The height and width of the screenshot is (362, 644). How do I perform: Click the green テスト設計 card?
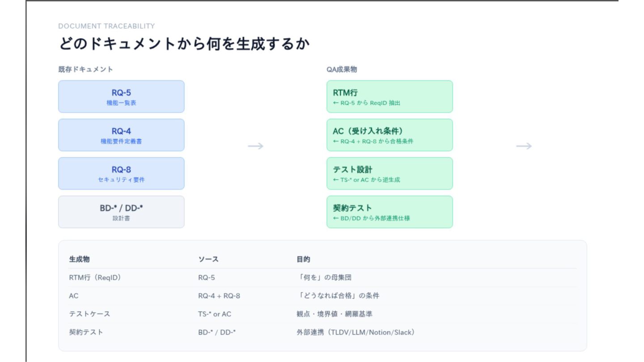coord(390,173)
